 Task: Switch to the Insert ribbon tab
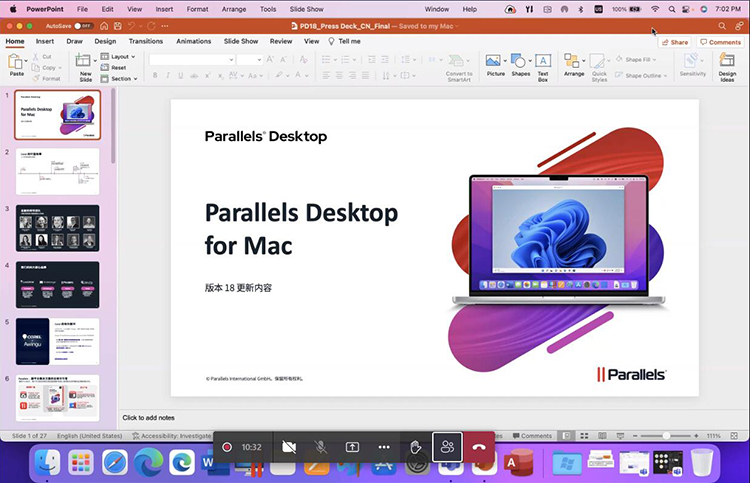45,41
